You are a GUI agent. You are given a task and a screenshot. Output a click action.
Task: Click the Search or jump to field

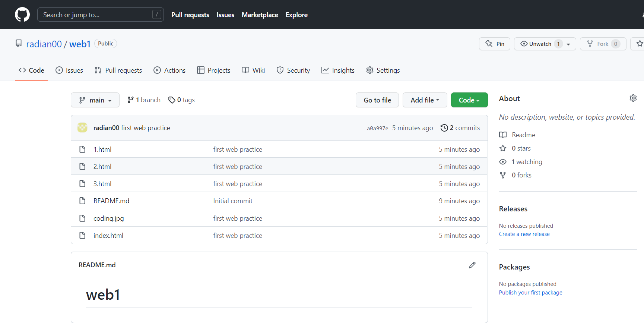101,15
